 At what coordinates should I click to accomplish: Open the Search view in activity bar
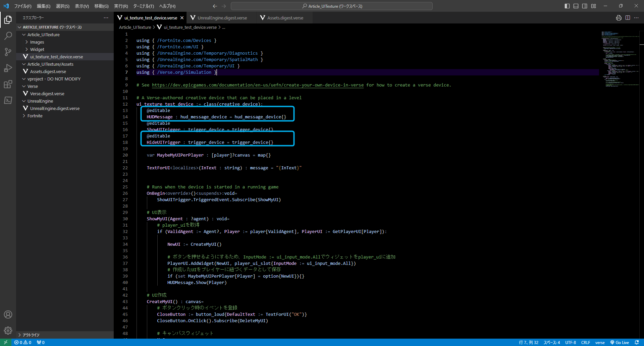coord(8,36)
